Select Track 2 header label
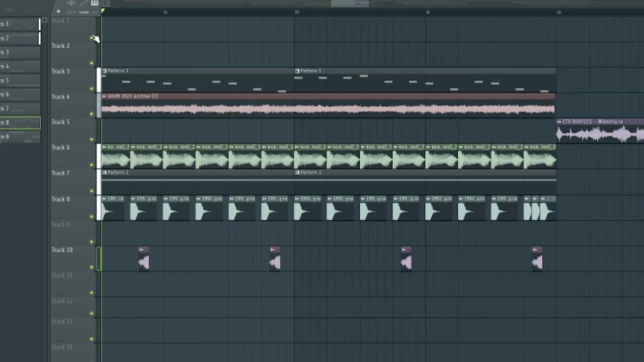Viewport: 644px width, 362px height. click(60, 46)
